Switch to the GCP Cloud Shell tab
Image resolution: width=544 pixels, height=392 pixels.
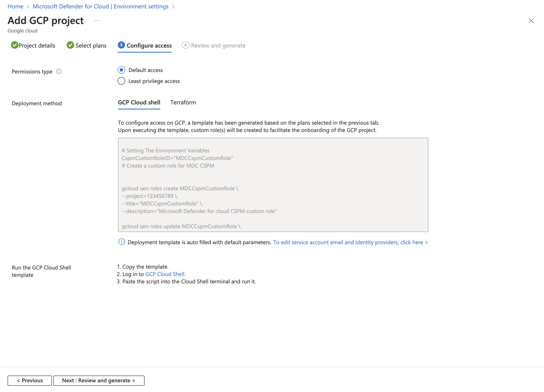[x=139, y=102]
